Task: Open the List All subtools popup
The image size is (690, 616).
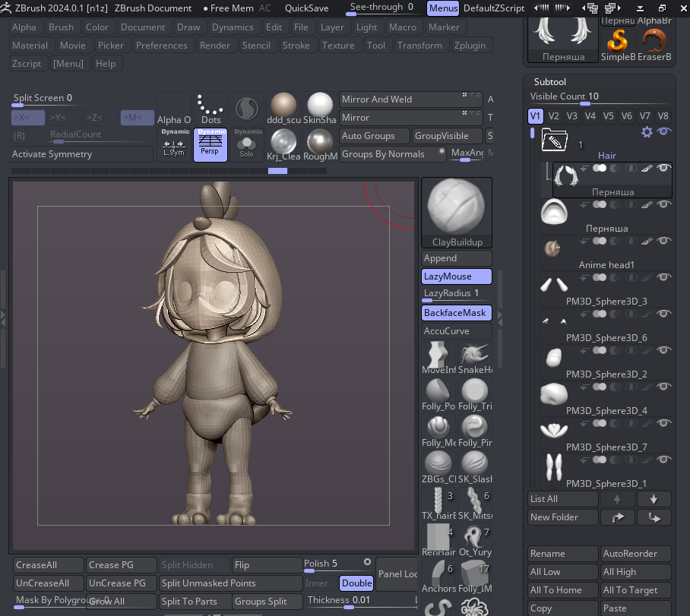Action: pos(562,499)
